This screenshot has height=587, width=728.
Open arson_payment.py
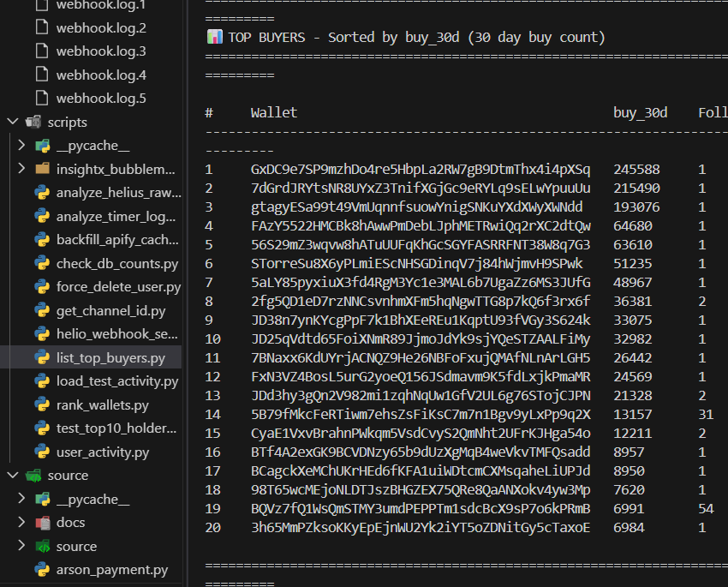(x=112, y=570)
